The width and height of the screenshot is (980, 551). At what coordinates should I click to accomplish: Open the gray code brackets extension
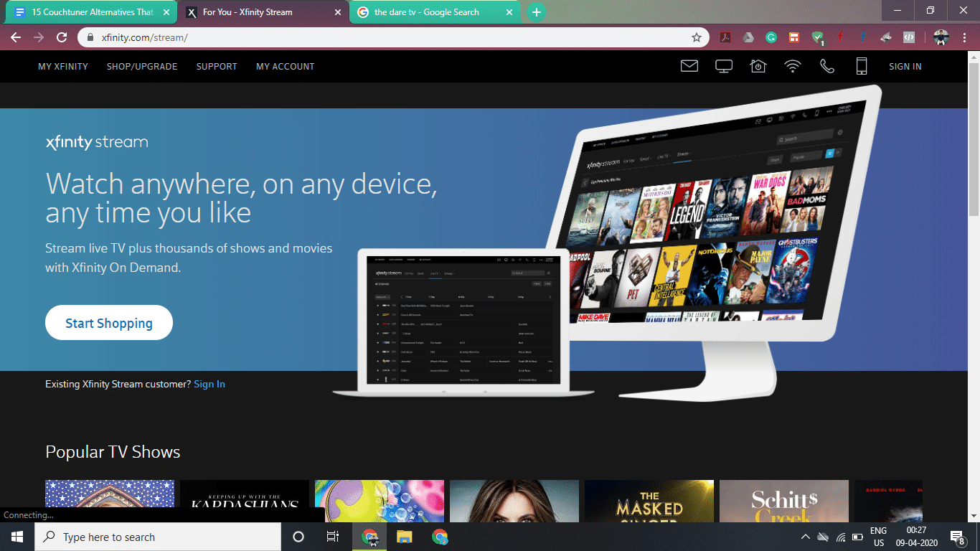point(908,37)
